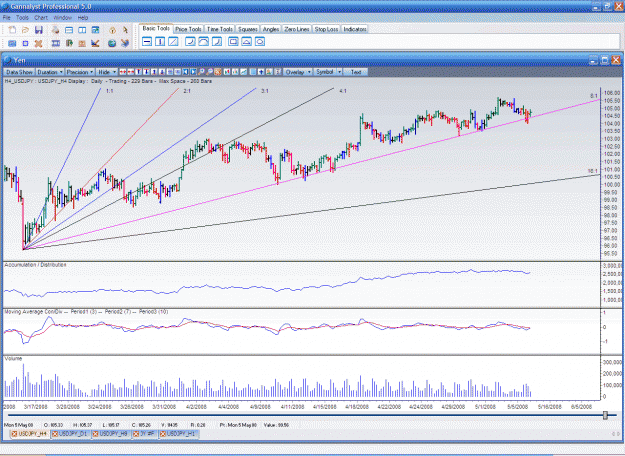625x456 pixels.
Task: Click the line chart style icon
Action: click(243, 72)
